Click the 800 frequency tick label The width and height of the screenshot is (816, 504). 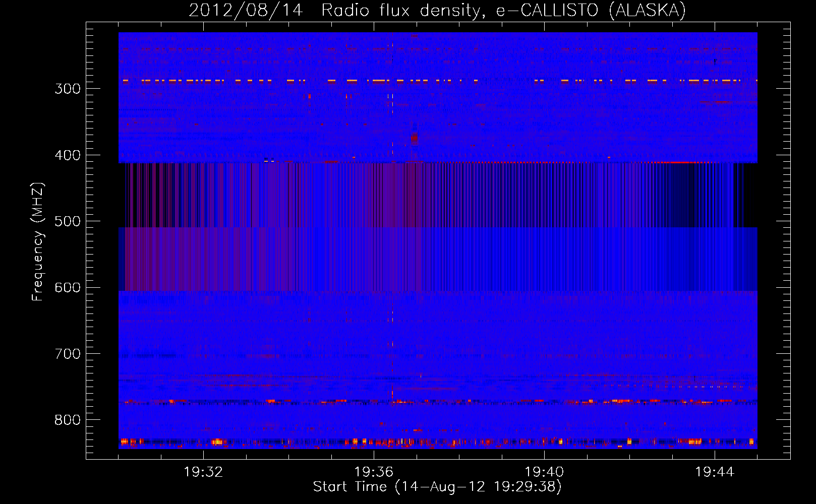68,420
